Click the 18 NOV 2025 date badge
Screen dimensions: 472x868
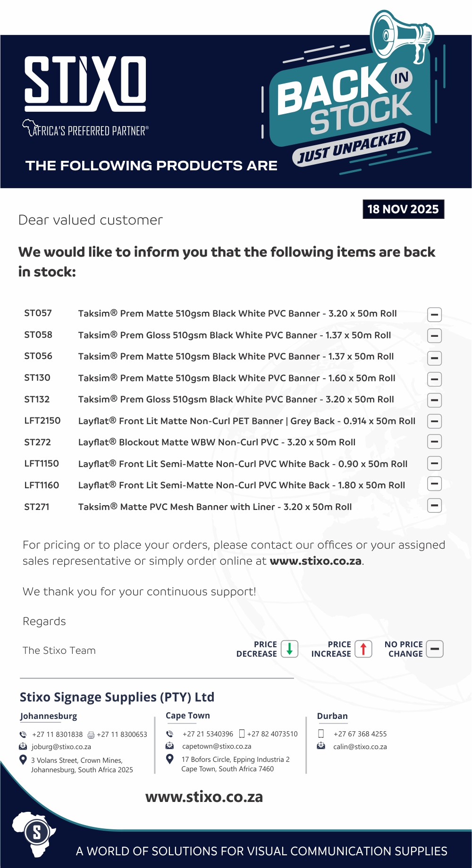point(403,209)
